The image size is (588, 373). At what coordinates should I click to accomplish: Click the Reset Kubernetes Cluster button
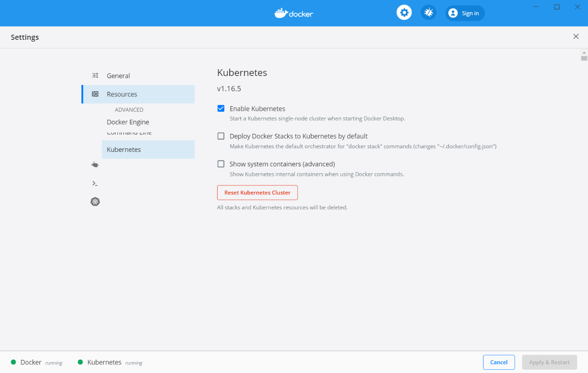[x=257, y=193]
